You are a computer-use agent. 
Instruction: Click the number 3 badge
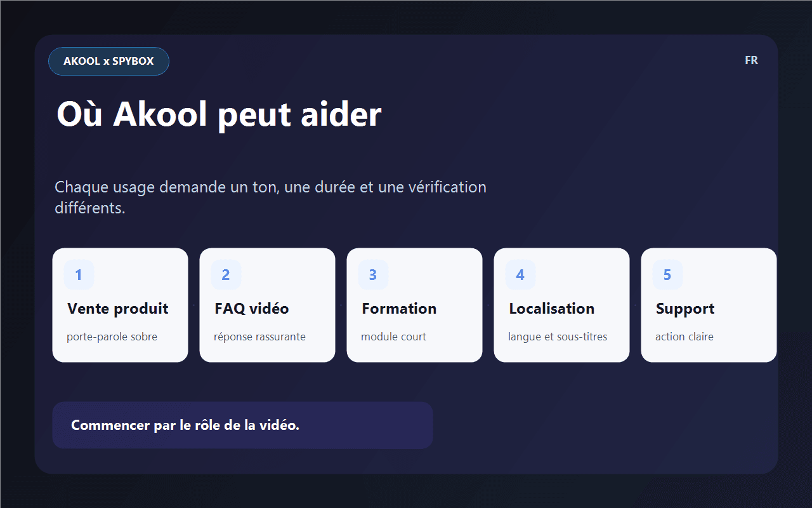click(x=373, y=275)
